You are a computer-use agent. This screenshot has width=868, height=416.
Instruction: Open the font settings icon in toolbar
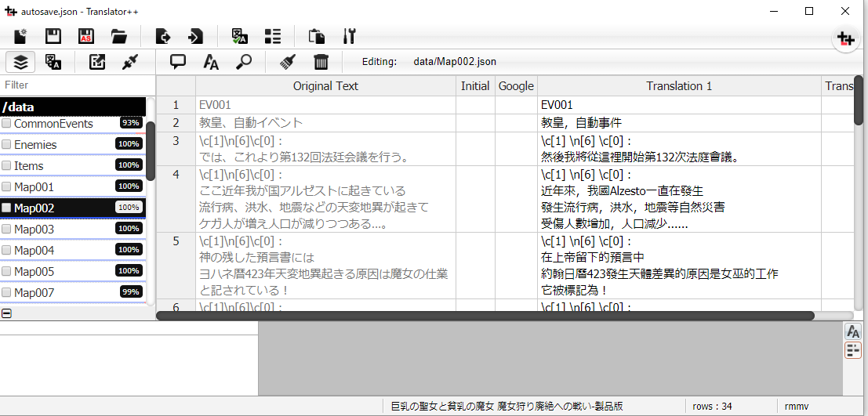click(x=211, y=62)
